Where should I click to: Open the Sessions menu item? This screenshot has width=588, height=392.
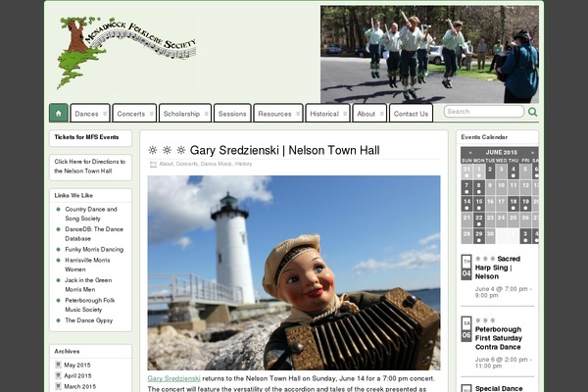click(232, 114)
